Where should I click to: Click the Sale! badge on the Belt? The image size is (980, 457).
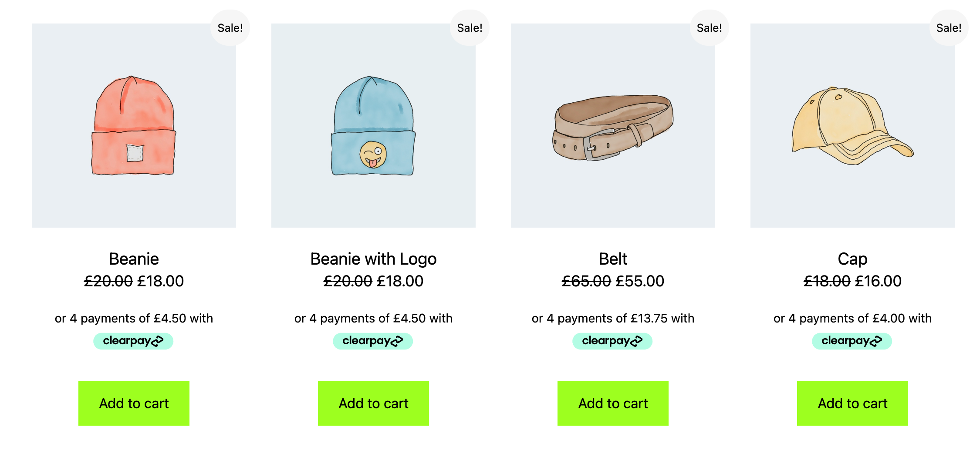pyautogui.click(x=709, y=28)
